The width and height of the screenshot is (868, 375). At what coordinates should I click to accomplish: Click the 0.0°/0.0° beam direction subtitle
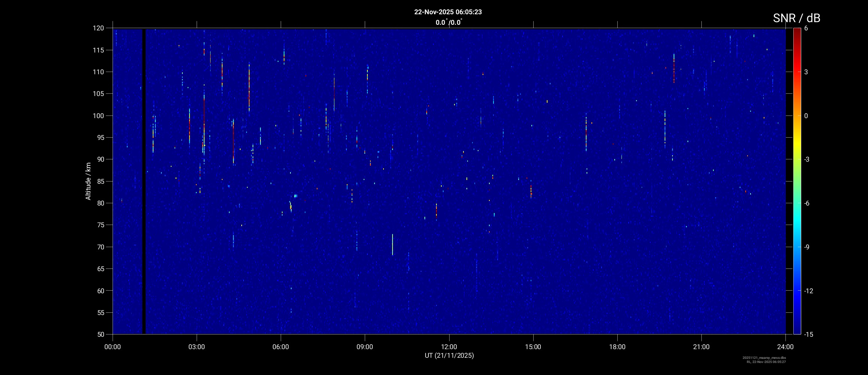point(448,22)
